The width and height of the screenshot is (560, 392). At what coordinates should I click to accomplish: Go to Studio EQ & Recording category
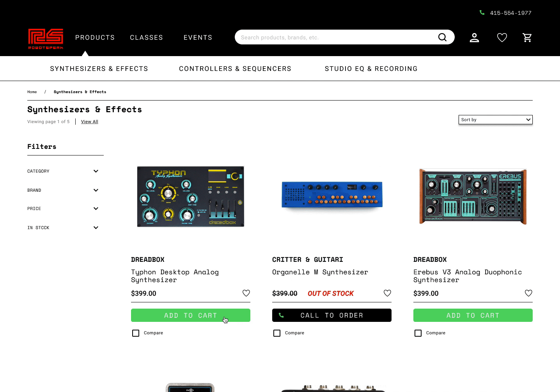371,69
